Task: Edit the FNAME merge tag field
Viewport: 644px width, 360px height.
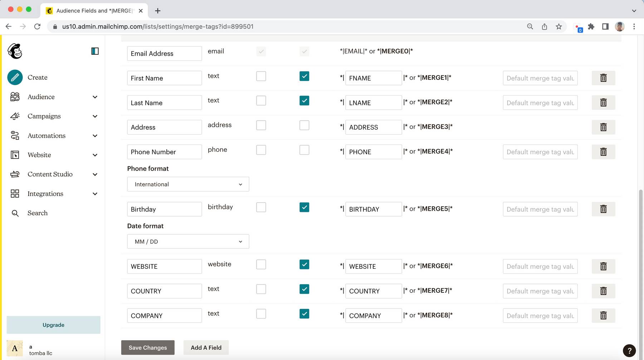Action: pos(374,78)
